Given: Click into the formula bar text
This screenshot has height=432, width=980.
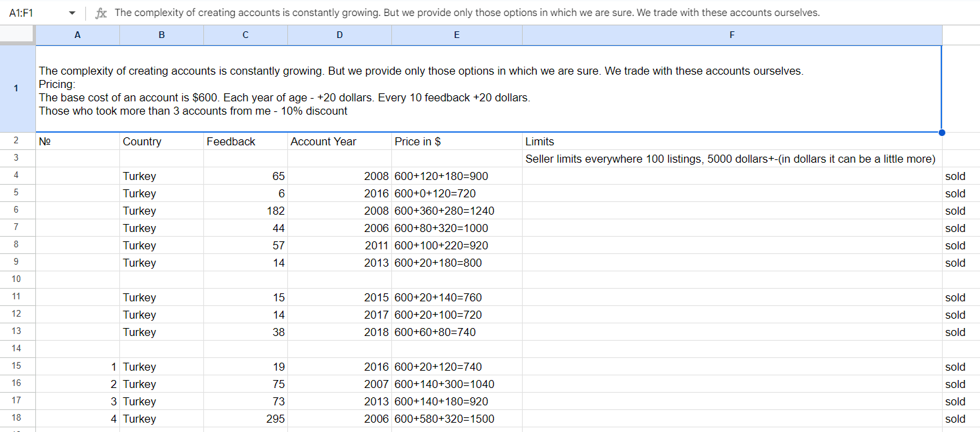Looking at the screenshot, I should (x=467, y=13).
